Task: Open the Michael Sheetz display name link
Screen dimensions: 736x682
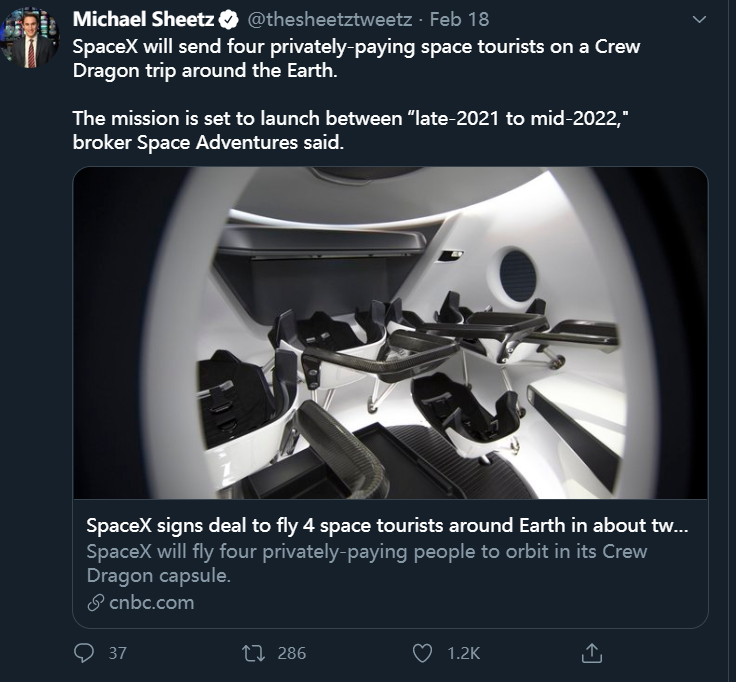Action: tap(144, 19)
